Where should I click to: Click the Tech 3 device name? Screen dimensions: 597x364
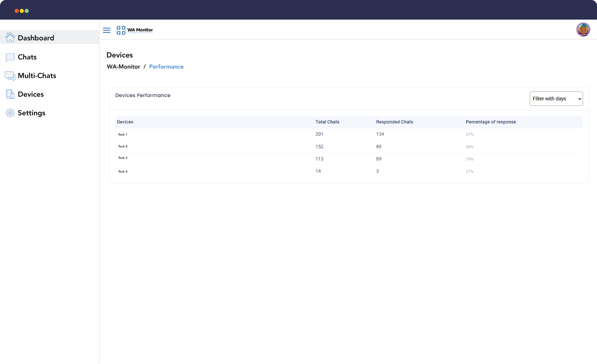point(123,158)
